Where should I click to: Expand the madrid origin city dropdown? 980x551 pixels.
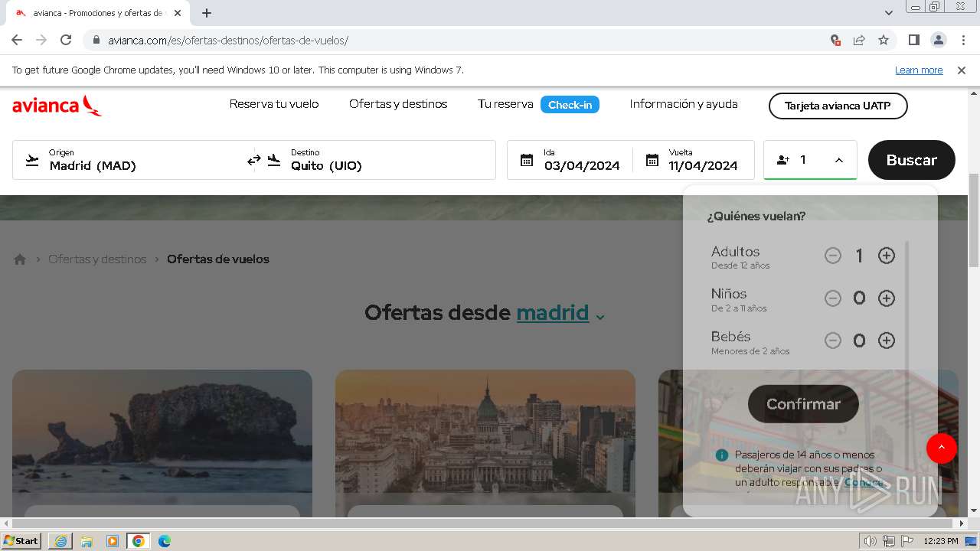click(x=600, y=316)
